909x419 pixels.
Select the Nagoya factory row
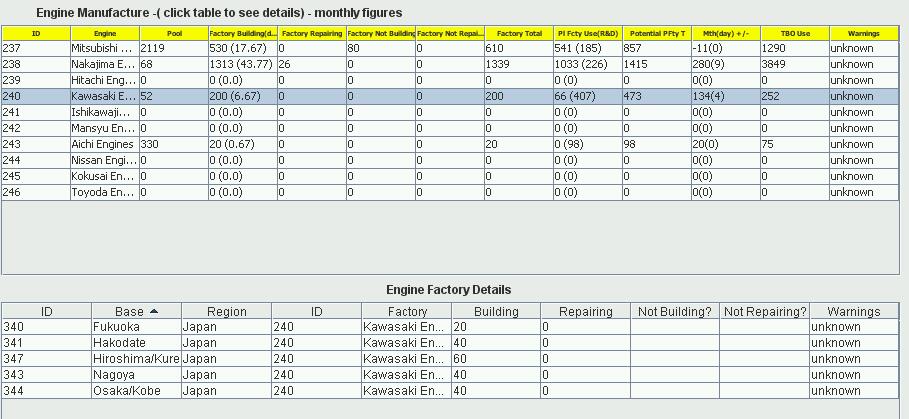click(135, 375)
